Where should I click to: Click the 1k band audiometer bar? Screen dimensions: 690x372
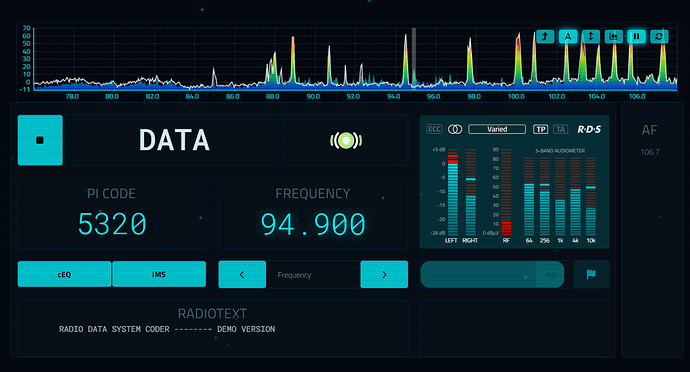click(560, 196)
